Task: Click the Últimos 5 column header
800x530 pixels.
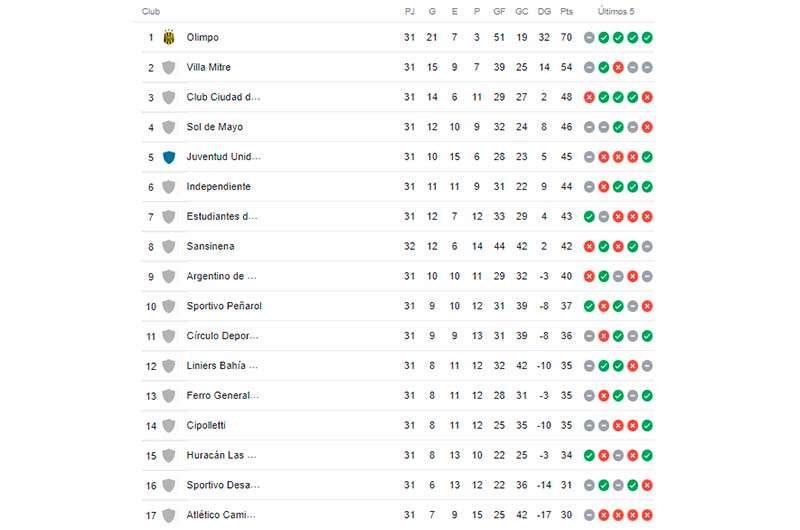Action: coord(616,11)
